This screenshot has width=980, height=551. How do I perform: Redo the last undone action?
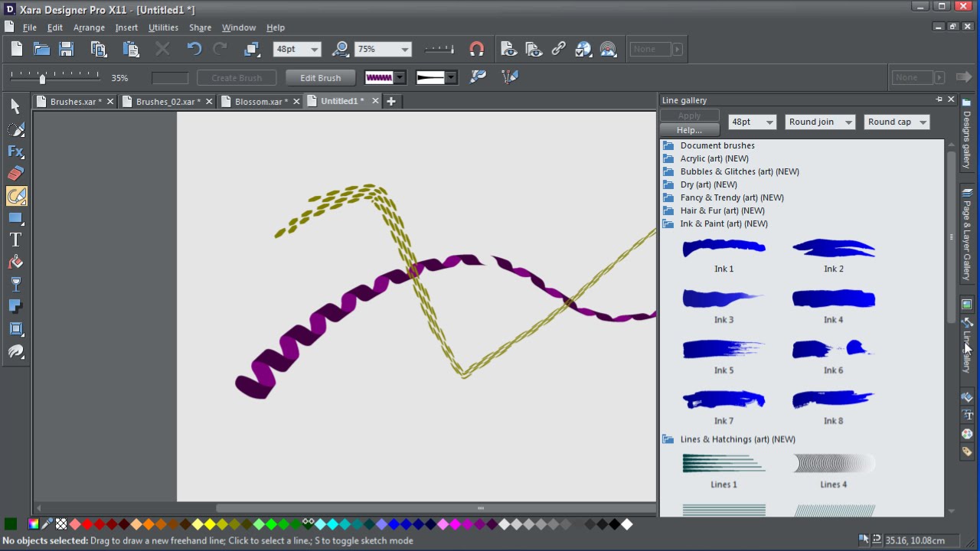point(220,49)
